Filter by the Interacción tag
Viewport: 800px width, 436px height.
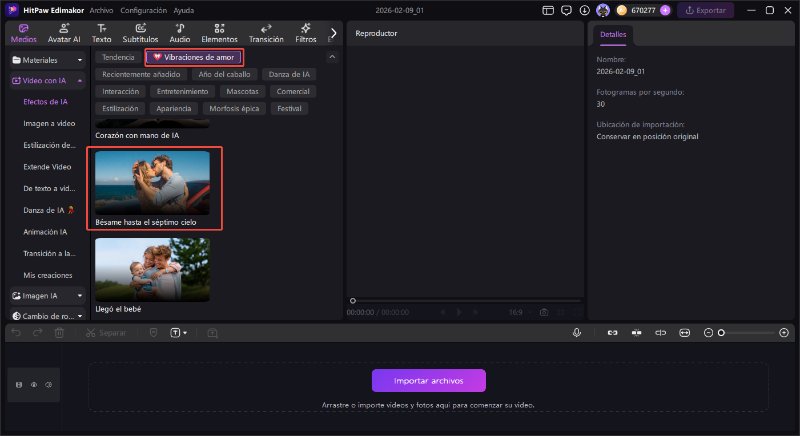click(120, 91)
